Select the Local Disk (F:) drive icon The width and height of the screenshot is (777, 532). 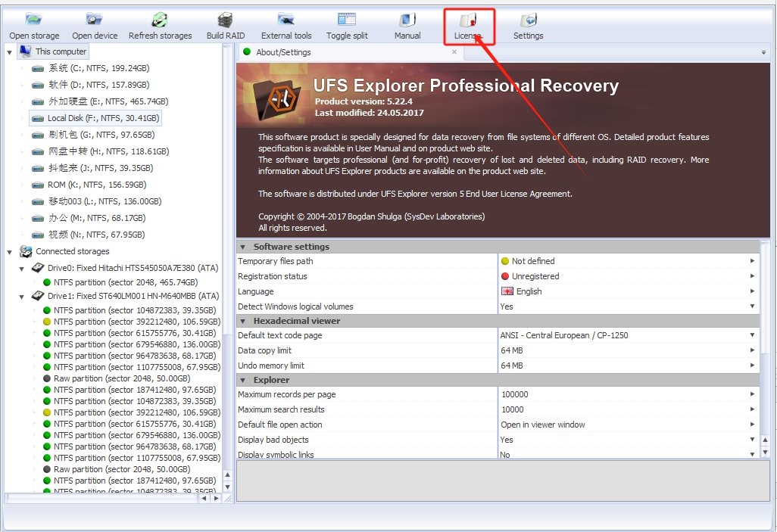pyautogui.click(x=38, y=118)
